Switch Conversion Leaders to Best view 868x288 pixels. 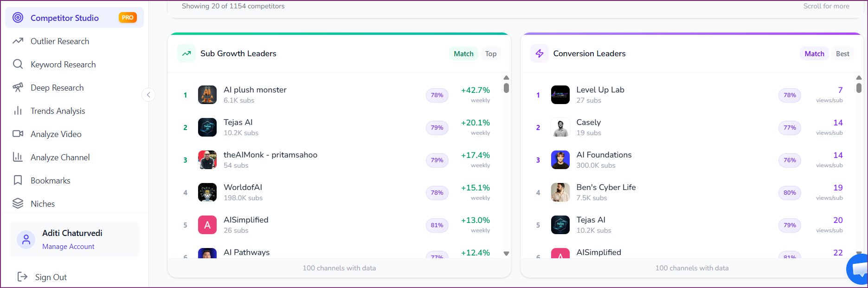coord(842,53)
